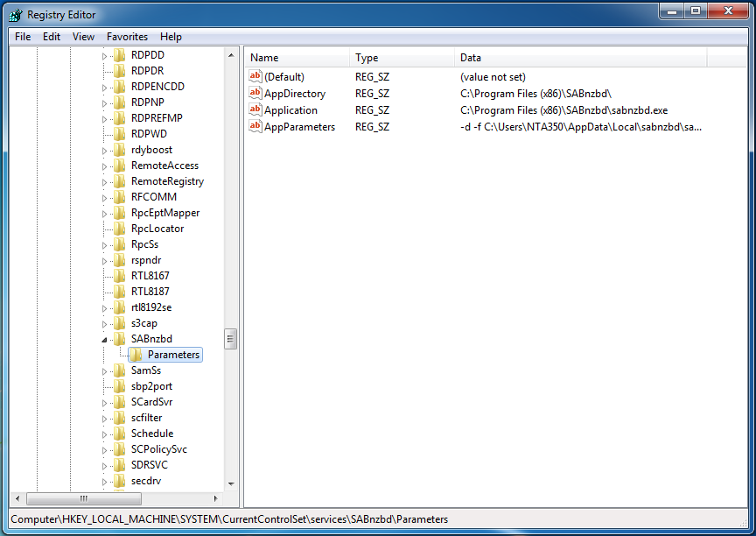
Task: Click the AppDirectory string value icon
Action: (255, 93)
